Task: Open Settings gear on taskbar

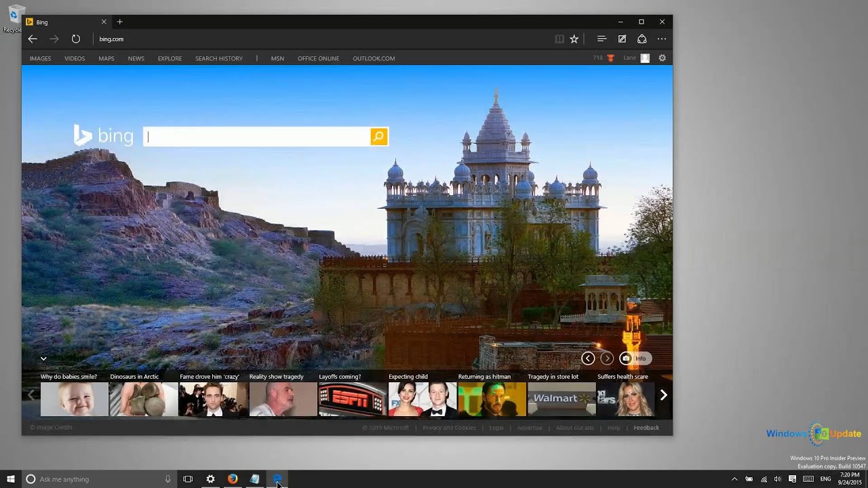Action: coord(210,479)
